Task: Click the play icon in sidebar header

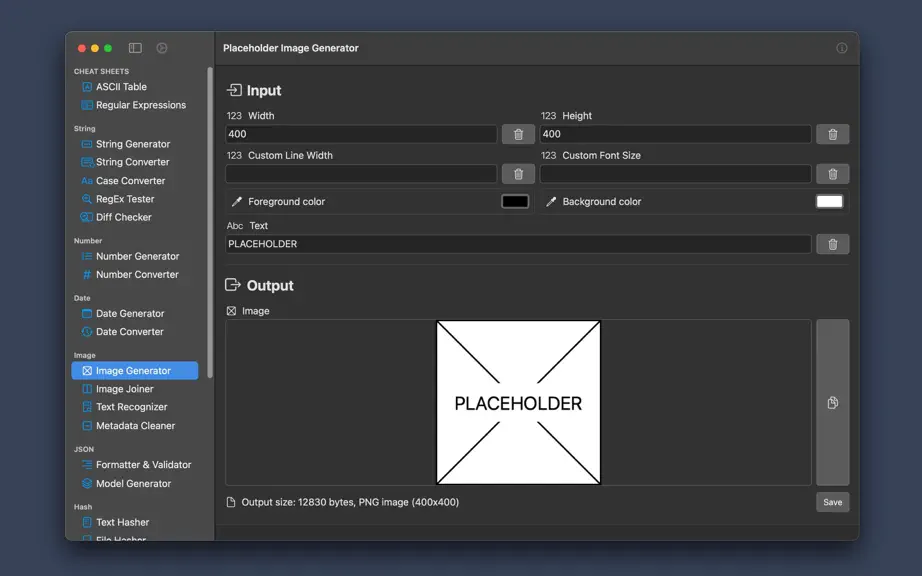Action: (162, 48)
